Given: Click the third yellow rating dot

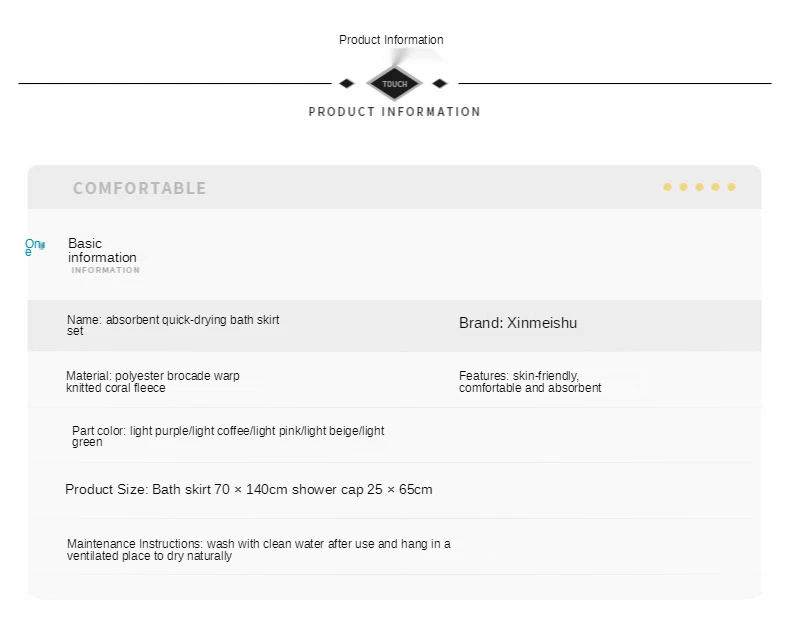Looking at the screenshot, I should coord(699,187).
